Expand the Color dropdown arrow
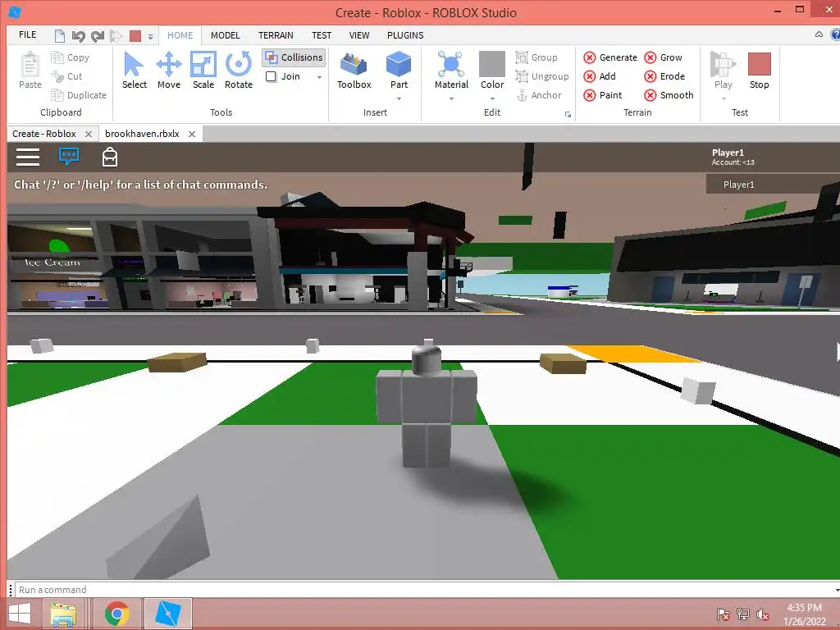840x630 pixels. [492, 99]
